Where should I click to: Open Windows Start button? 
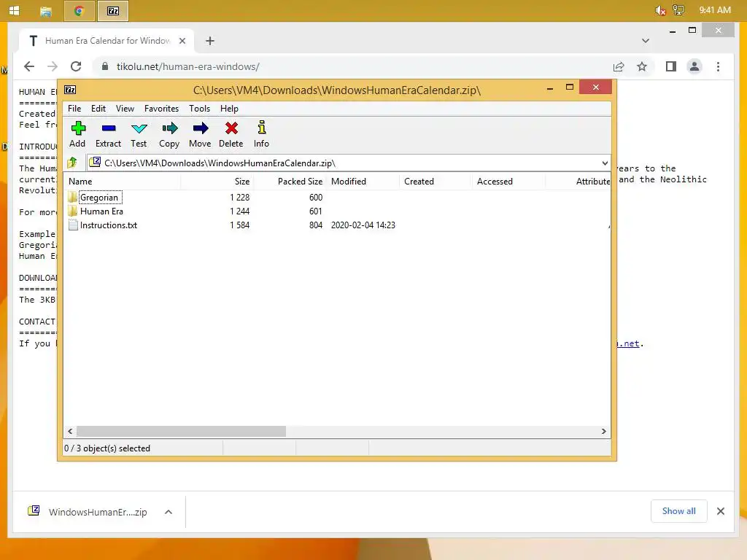coord(15,10)
